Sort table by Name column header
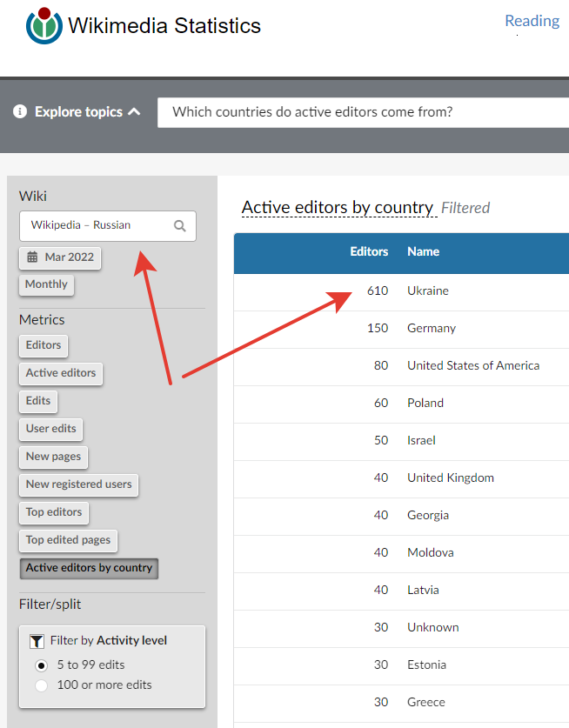This screenshot has width=569, height=728. [x=423, y=251]
